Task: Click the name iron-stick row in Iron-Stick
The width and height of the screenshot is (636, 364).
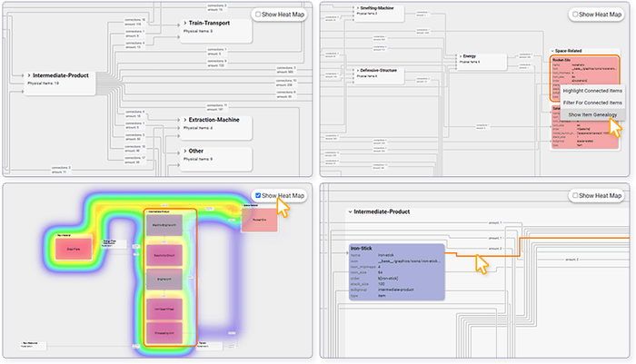Action: [x=396, y=255]
